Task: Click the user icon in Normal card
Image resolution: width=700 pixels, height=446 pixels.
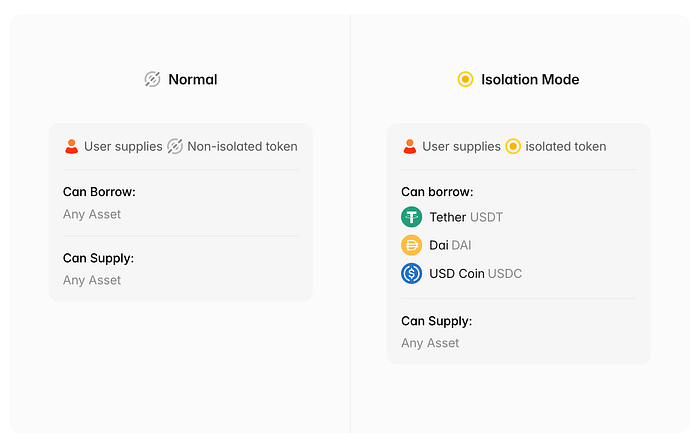Action: click(71, 146)
